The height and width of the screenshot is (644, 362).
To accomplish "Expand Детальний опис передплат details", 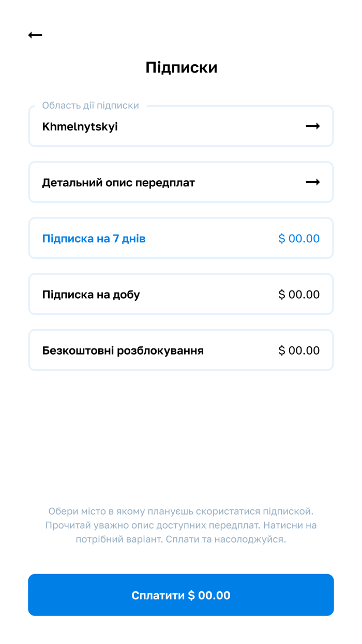I will click(x=181, y=182).
